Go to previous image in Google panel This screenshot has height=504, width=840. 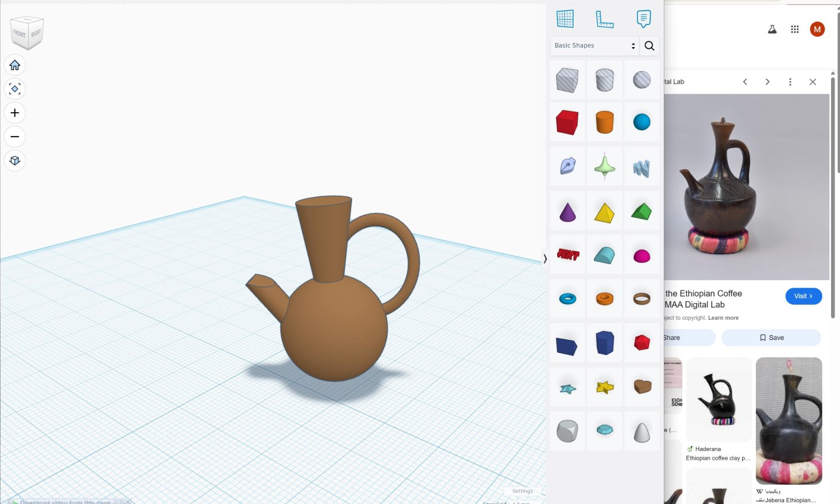(745, 82)
